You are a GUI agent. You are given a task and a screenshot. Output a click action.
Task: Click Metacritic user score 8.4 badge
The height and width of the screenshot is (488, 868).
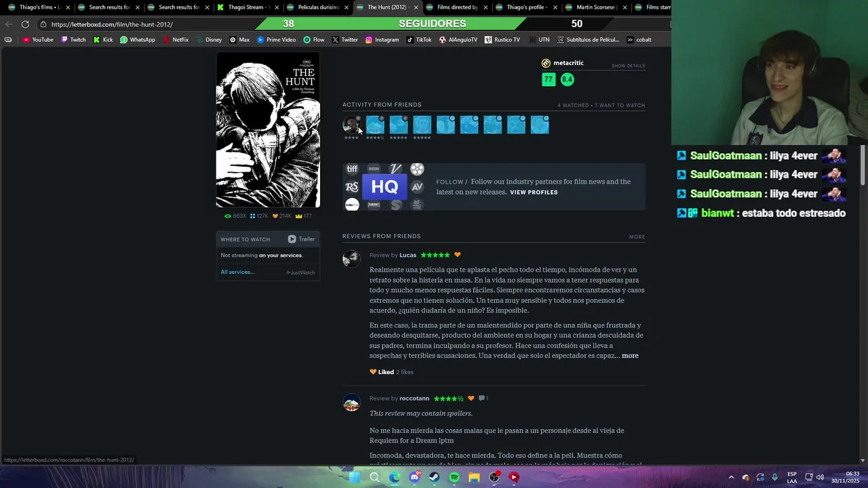click(x=567, y=79)
